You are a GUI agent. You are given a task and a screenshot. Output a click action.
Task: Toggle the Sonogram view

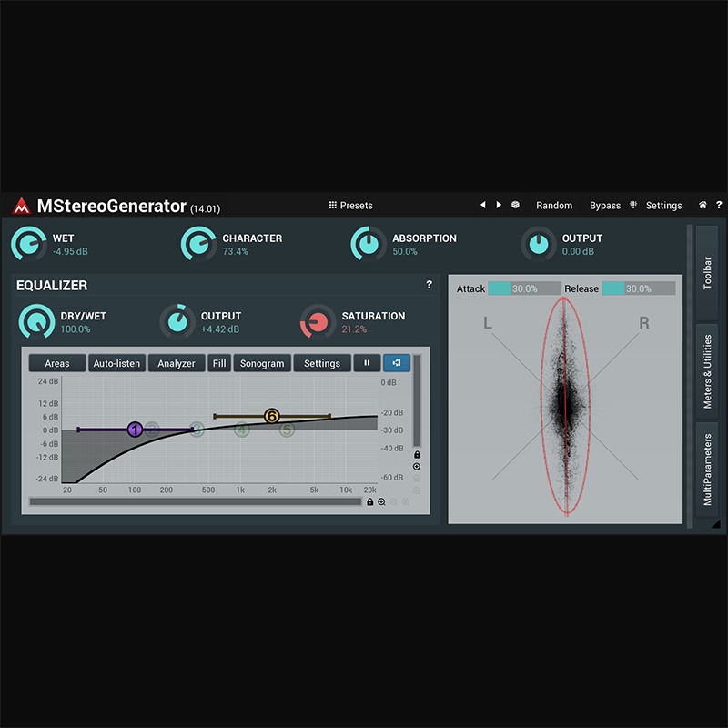tap(262, 363)
